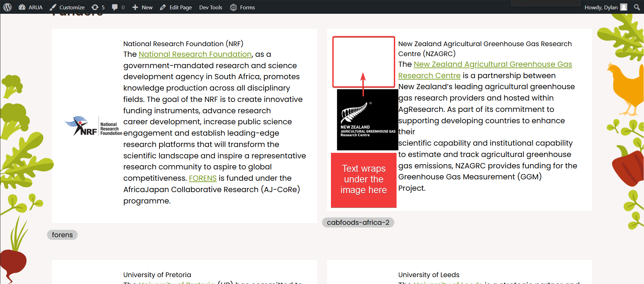The image size is (644, 284).
Task: Select the forens tag
Action: coord(62,235)
